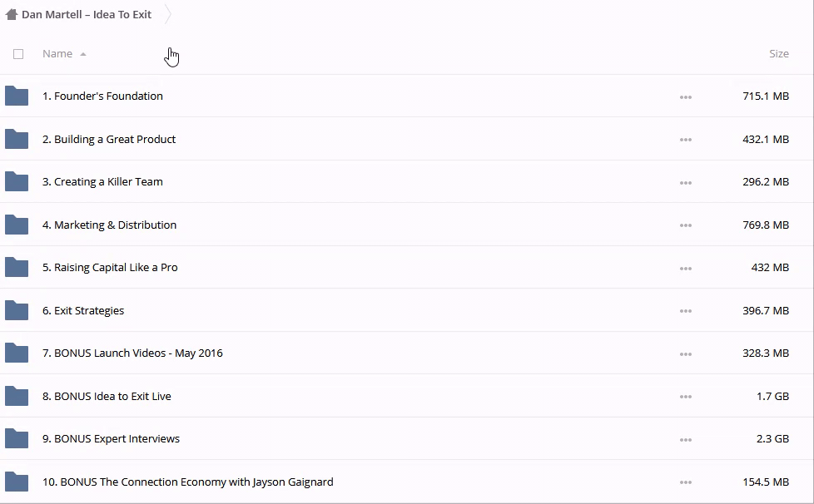
Task: Sort by the Name column header
Action: tap(57, 54)
